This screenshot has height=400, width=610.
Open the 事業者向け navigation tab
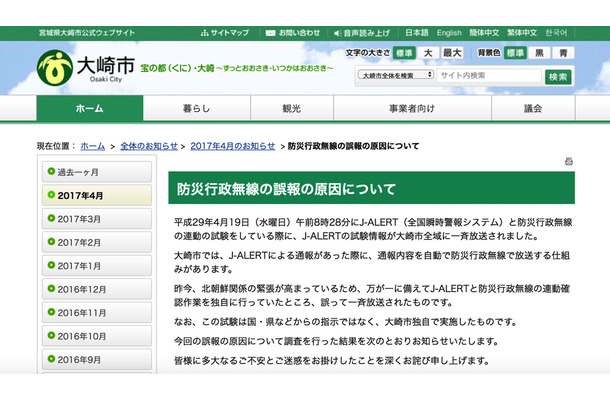pyautogui.click(x=412, y=108)
